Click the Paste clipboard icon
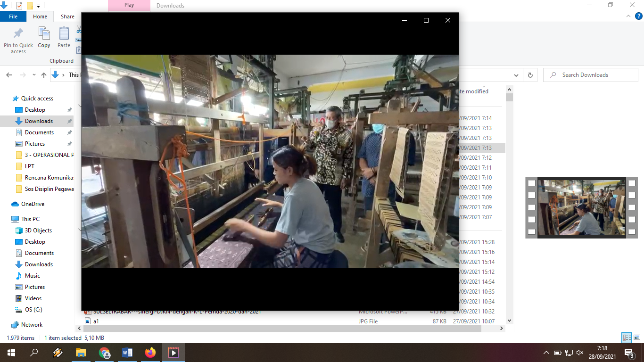The width and height of the screenshot is (644, 362). 64,34
